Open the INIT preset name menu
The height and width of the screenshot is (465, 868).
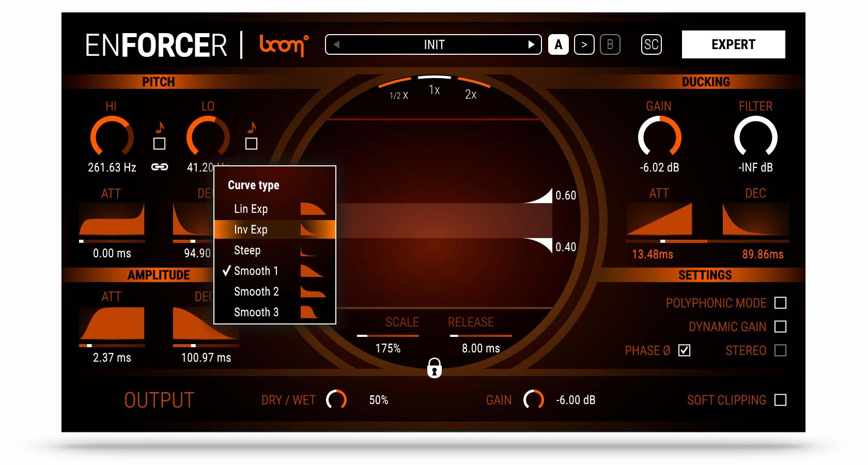pyautogui.click(x=434, y=44)
